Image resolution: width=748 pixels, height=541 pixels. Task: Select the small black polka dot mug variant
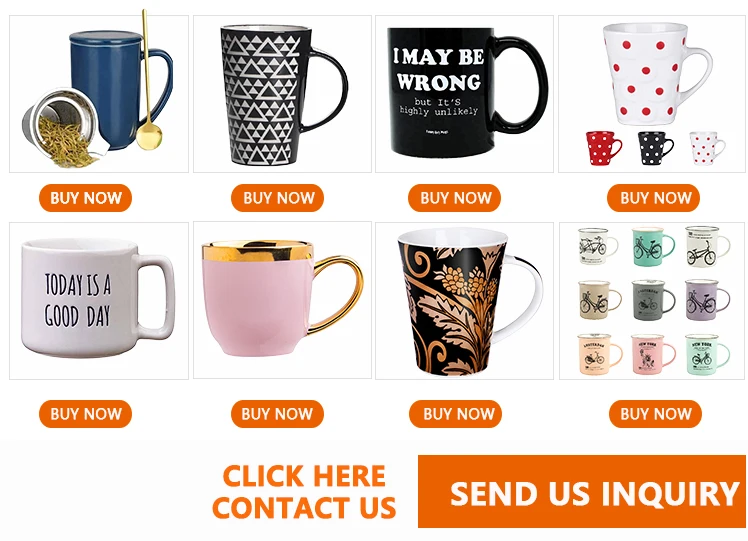(655, 148)
